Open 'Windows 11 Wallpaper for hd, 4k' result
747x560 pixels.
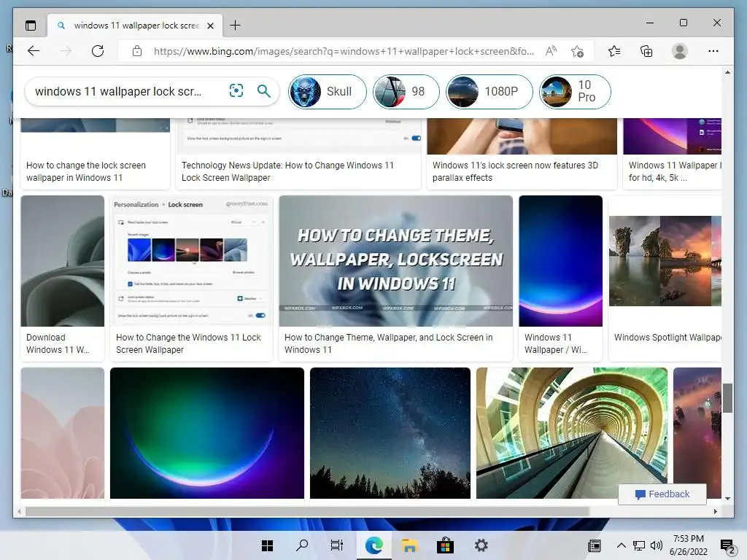tap(675, 171)
